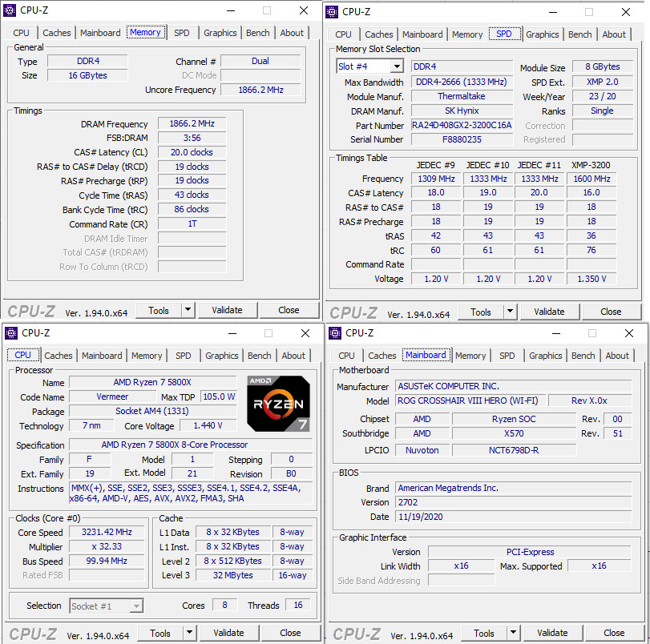650x644 pixels.
Task: Click Validate button in the CPU window
Action: pyautogui.click(x=229, y=633)
